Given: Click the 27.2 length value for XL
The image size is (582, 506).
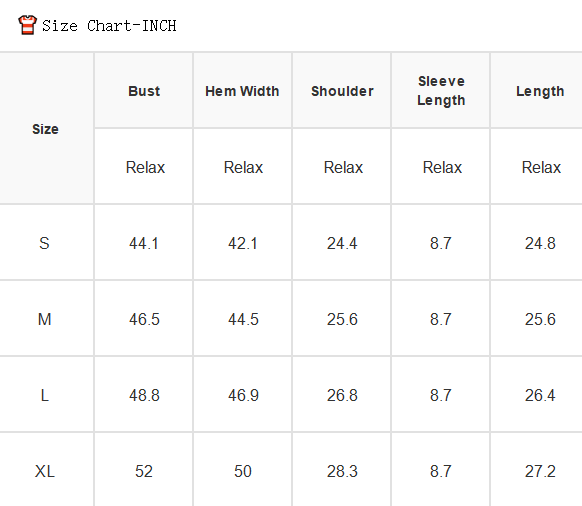Looking at the screenshot, I should tap(540, 471).
